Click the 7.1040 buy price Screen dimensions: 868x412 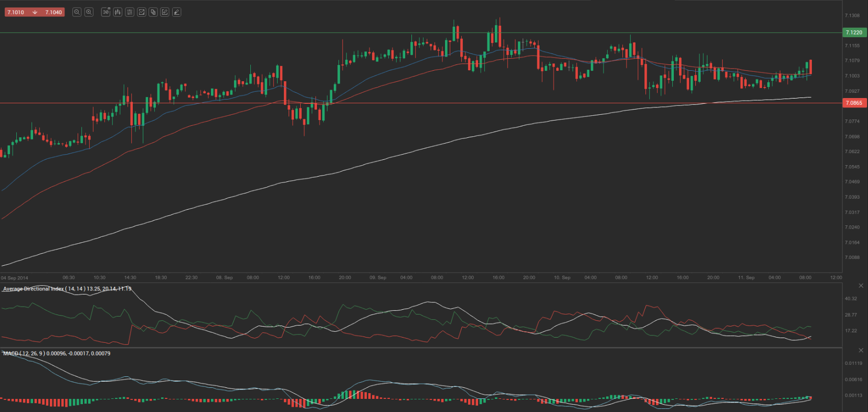(54, 12)
